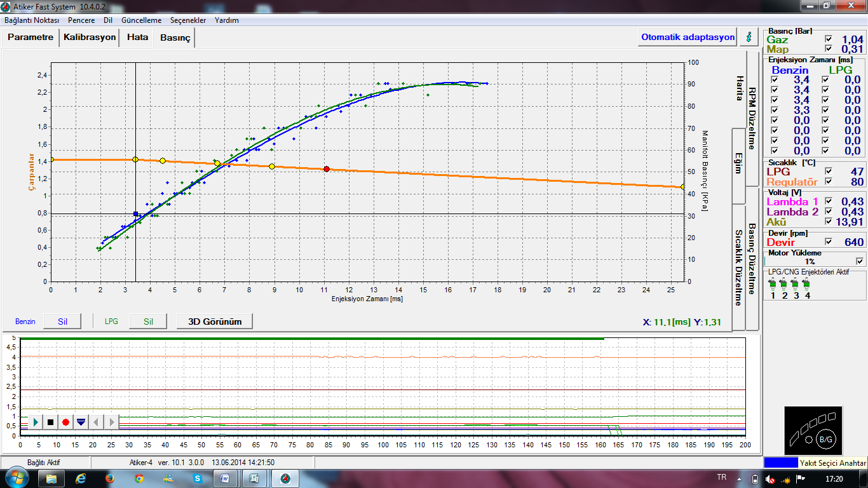This screenshot has width=868, height=488.
Task: Start recording with the red circle button
Action: 65,422
